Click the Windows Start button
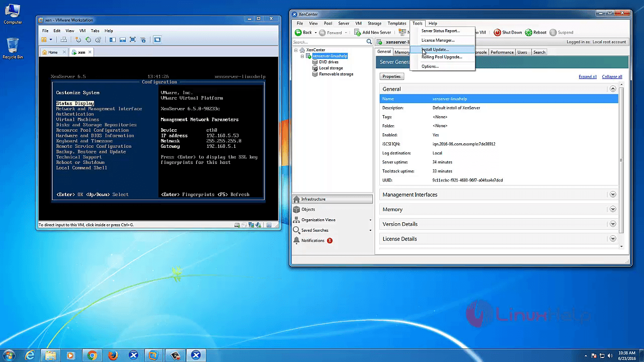Screen dimensions: 644x362 pos(10,355)
